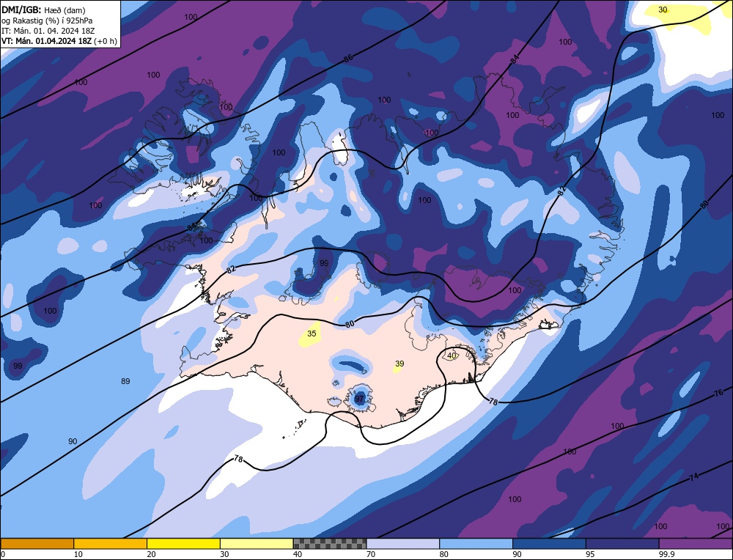The width and height of the screenshot is (733, 560).
Task: Click the "89" humidity value over the ocean
Action: 125,381
